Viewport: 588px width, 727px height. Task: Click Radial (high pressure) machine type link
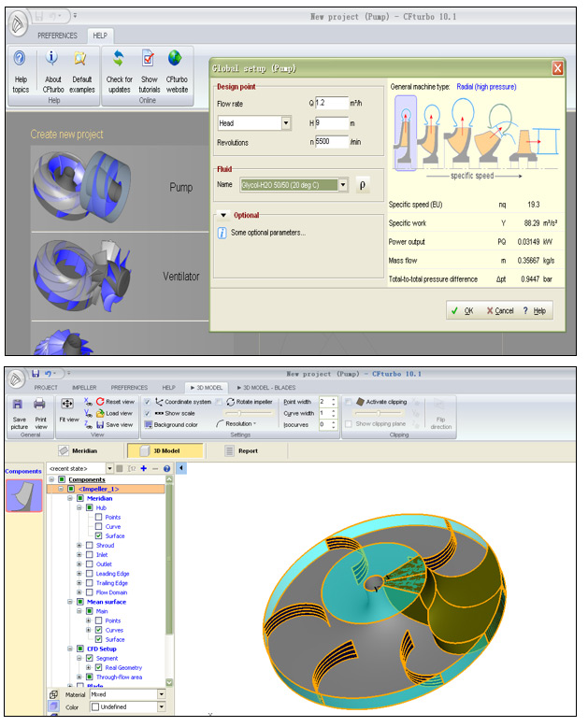(x=486, y=87)
